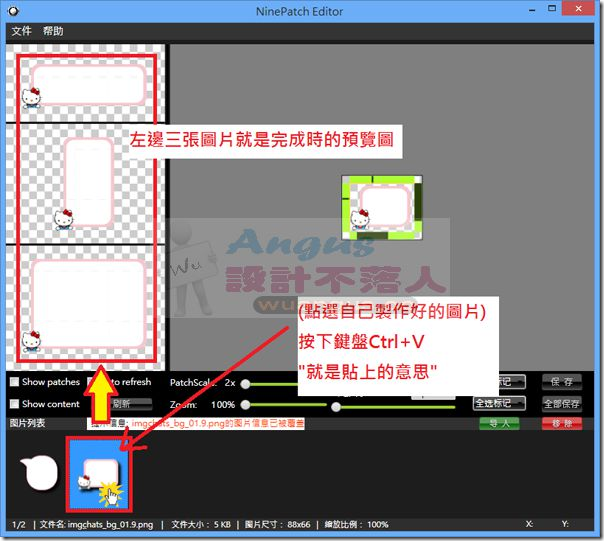604x541 pixels.
Task: Click the PatchScale slider handle
Action: pyautogui.click(x=245, y=384)
